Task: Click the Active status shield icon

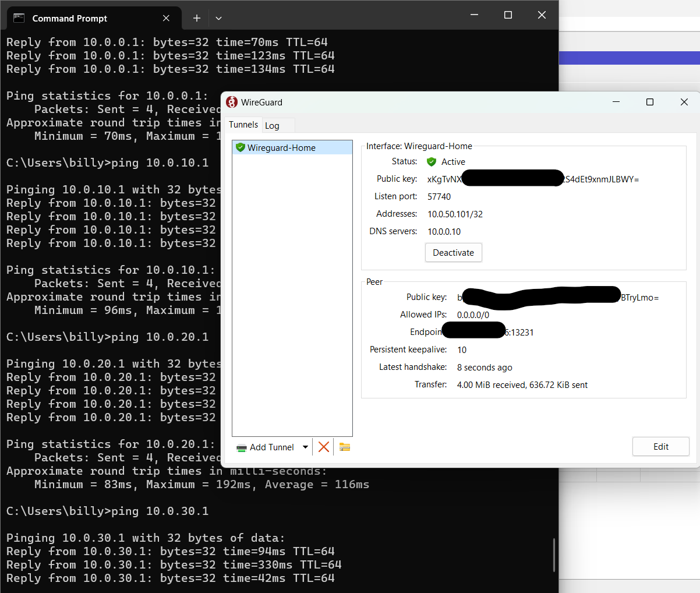Action: pyautogui.click(x=431, y=161)
